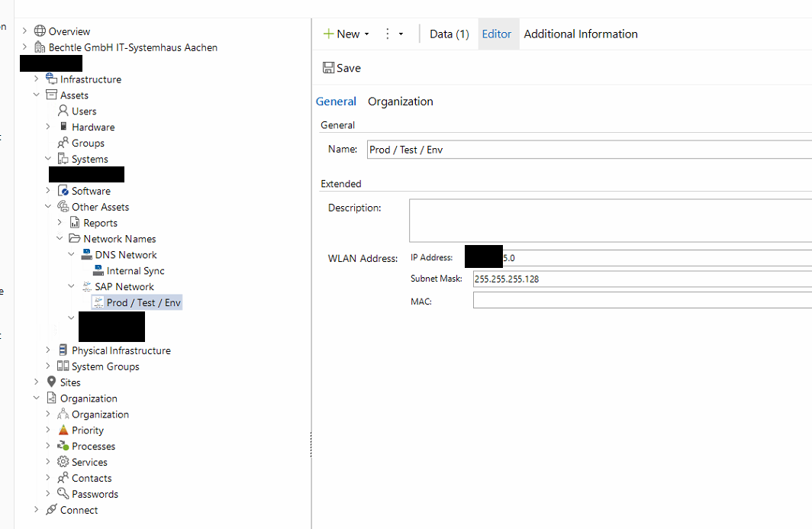Image resolution: width=812 pixels, height=529 pixels.
Task: Select Internal Sync in the tree
Action: [x=135, y=271]
